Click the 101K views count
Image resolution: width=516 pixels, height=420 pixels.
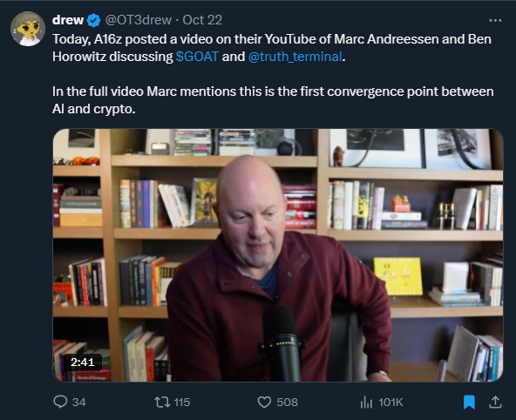click(390, 403)
